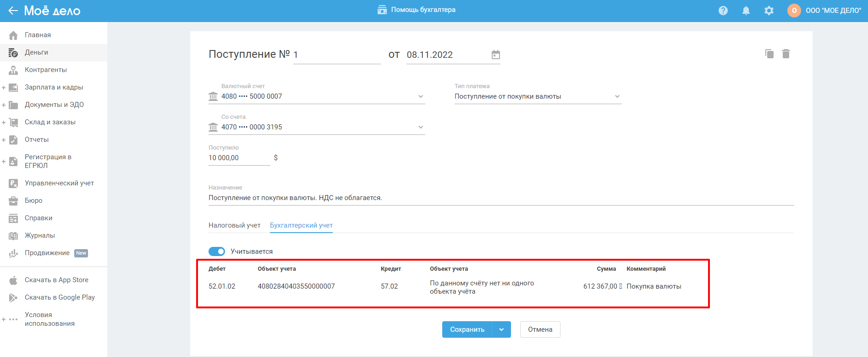Click Скачать в App Store link
Viewport: 868px width, 357px height.
(x=56, y=280)
